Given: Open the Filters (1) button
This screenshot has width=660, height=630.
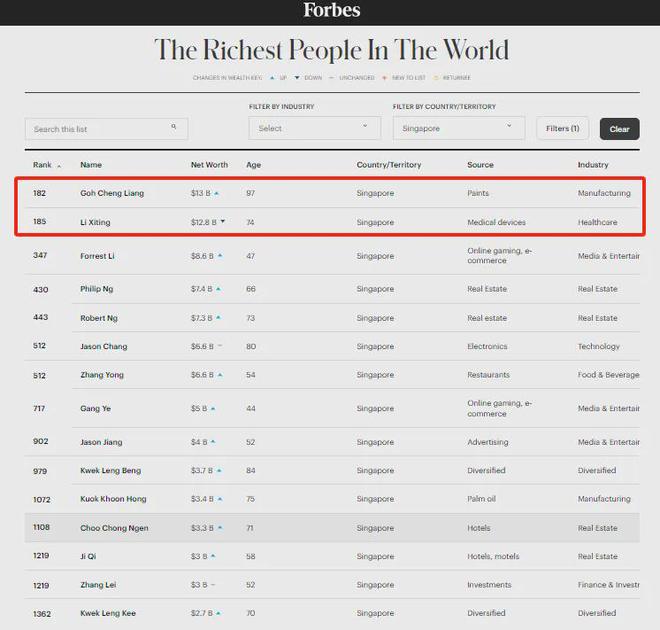Looking at the screenshot, I should pyautogui.click(x=562, y=128).
